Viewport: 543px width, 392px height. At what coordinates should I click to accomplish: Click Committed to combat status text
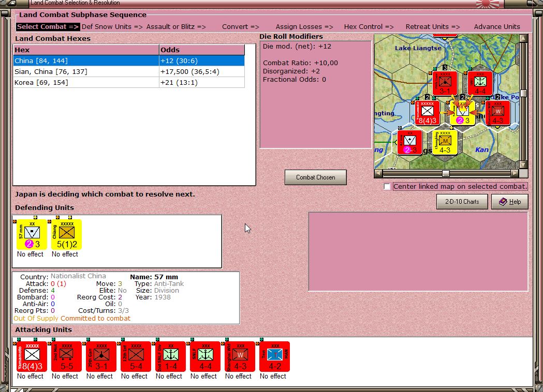(96, 318)
